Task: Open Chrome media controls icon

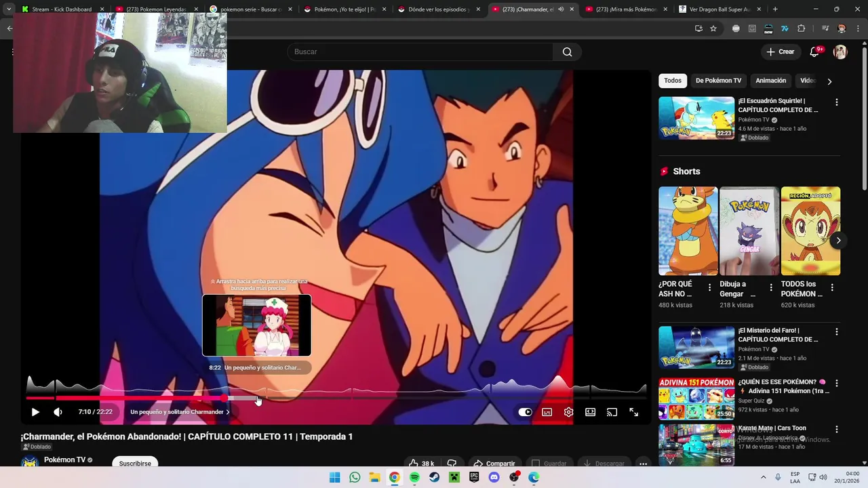Action: click(825, 28)
